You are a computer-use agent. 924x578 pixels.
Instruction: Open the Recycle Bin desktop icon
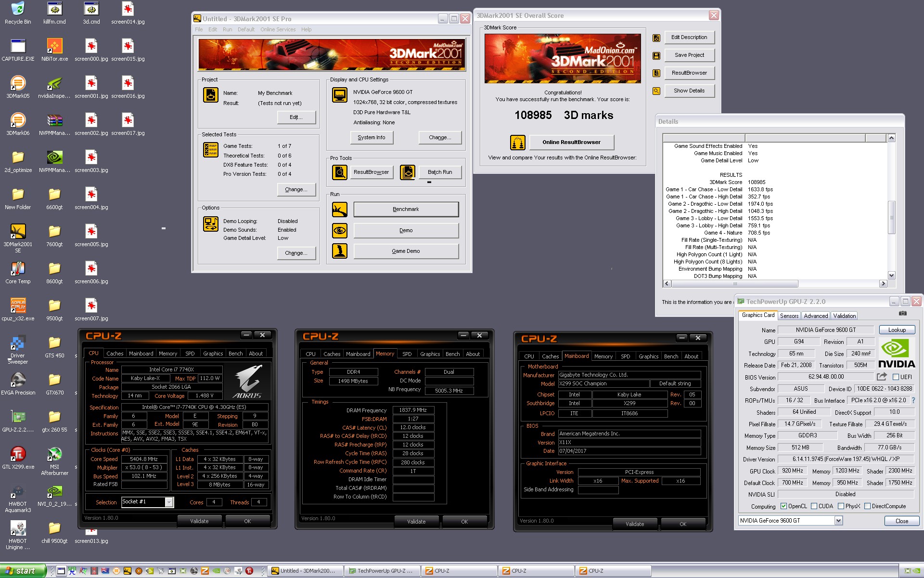18,13
